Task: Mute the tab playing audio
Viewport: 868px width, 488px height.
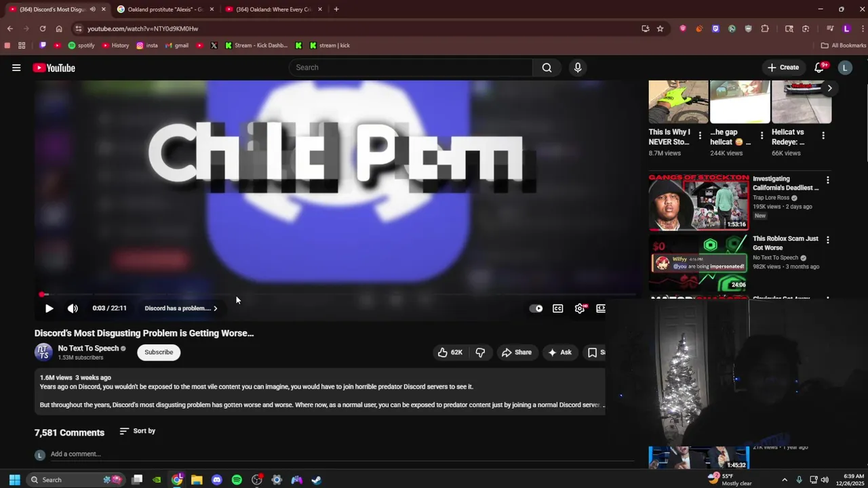Action: pyautogui.click(x=92, y=9)
